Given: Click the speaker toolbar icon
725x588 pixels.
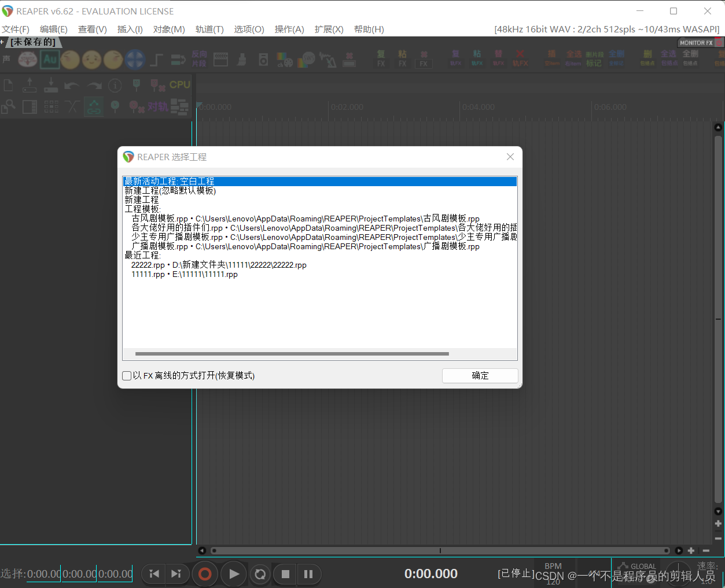Looking at the screenshot, I should tap(263, 59).
